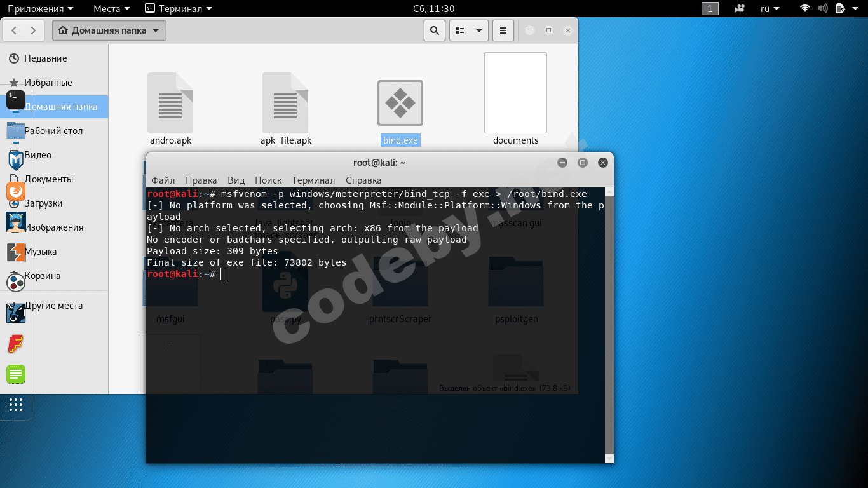
Task: Open Корзина in sidebar
Action: point(55,276)
